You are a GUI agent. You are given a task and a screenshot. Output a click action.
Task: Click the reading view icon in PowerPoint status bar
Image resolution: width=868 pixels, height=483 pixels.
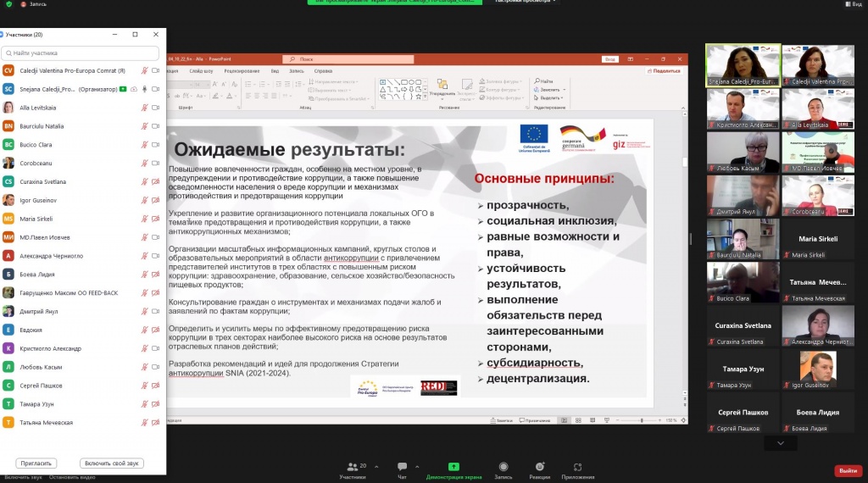point(593,420)
